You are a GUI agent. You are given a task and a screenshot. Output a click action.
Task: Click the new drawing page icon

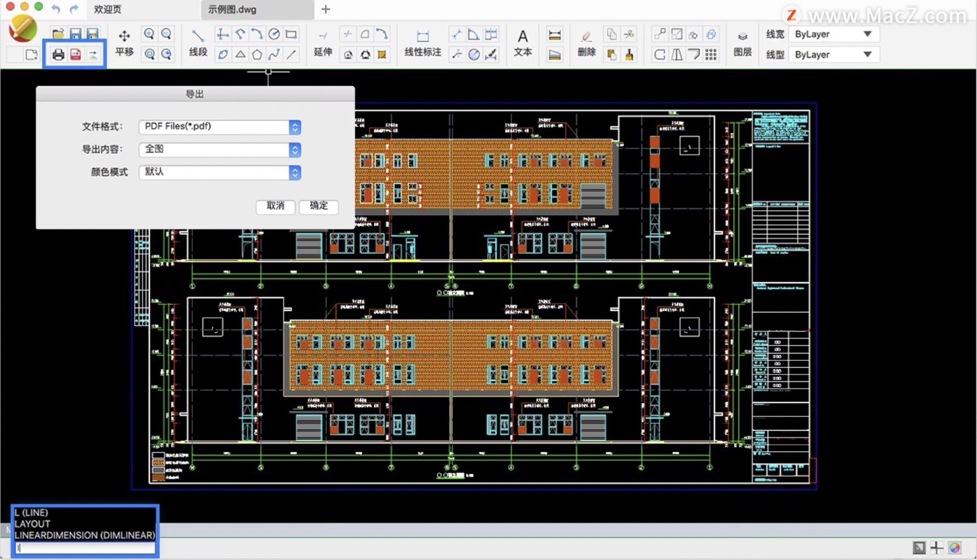(x=32, y=54)
